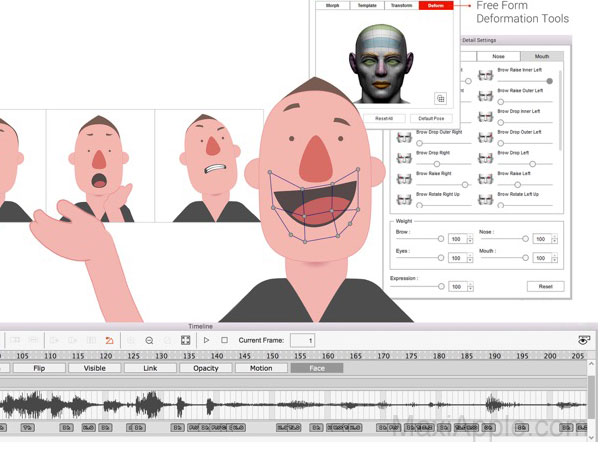Click the timeline scrollbar up arrow
The image size is (600, 450).
tap(591, 364)
